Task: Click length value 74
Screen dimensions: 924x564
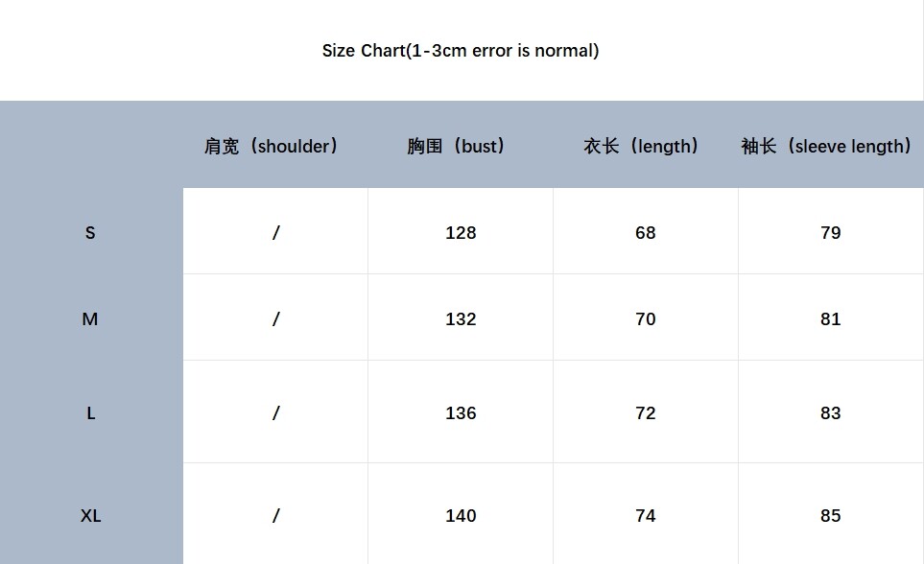Action: pos(645,515)
